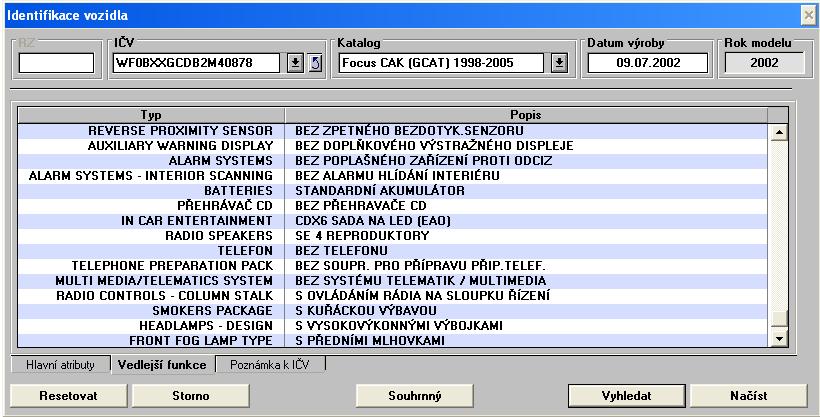Click the Souhrnný button

click(415, 395)
